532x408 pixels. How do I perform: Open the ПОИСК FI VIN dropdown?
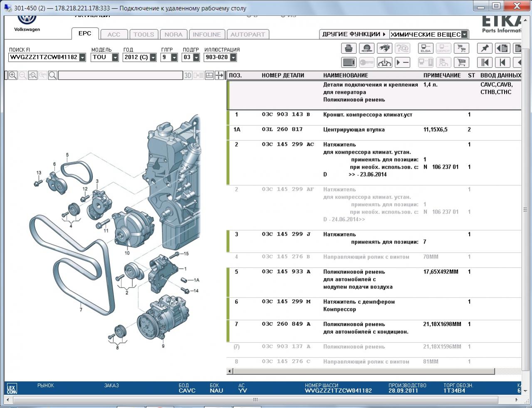[x=82, y=57]
